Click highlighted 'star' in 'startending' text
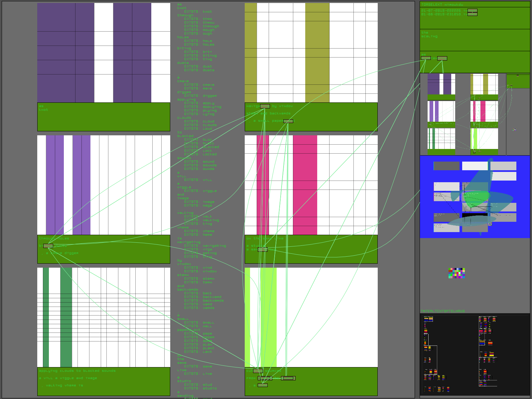Screen dimensions: 532x399 426,58
